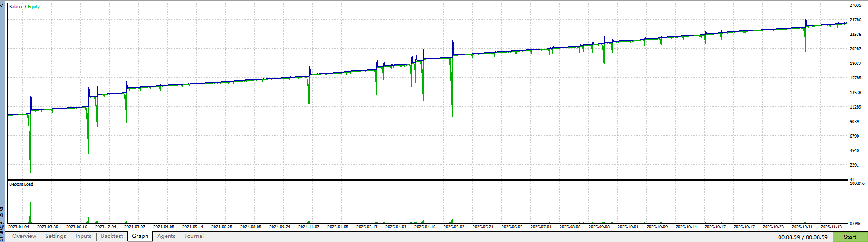Click the 24786 axis value
This screenshot has height=242, width=868.
tap(855, 20)
